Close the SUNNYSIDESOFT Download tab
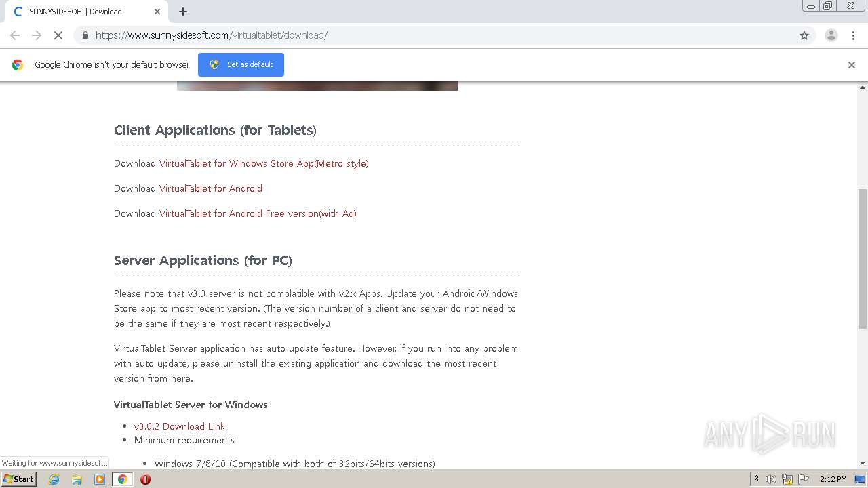 click(157, 12)
